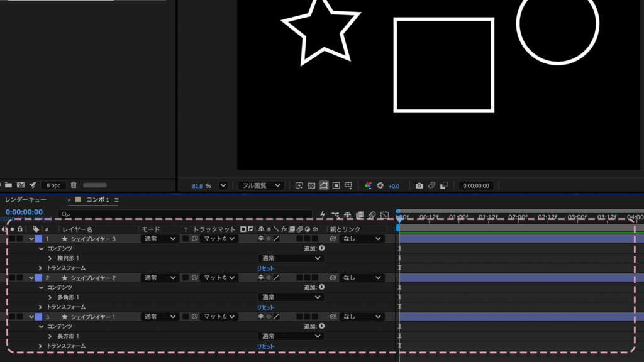Image resolution: width=644 pixels, height=362 pixels.
Task: Switch to the レンダーキュー tab
Action: coord(26,199)
